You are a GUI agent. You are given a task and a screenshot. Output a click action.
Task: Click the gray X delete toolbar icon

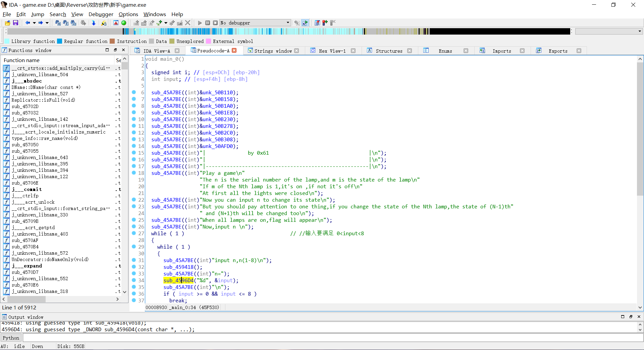[x=188, y=23]
